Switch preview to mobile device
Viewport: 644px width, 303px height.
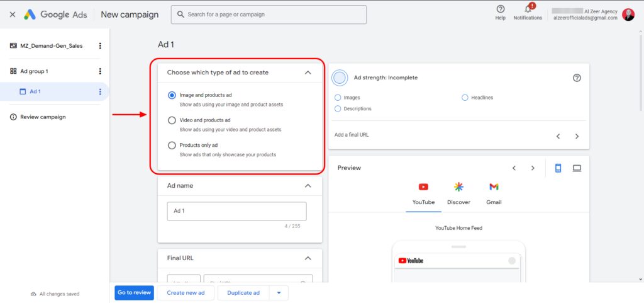point(558,168)
